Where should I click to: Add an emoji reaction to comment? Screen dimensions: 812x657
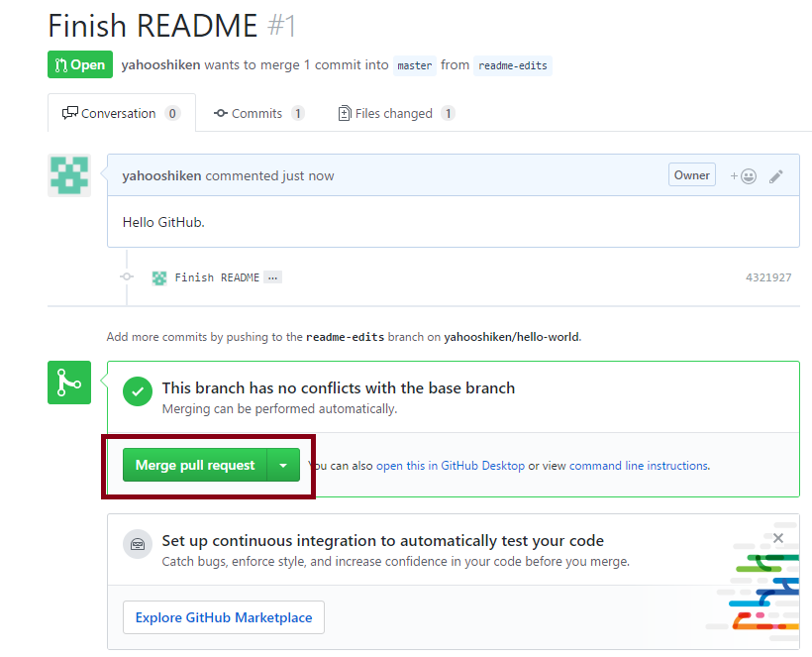pos(744,176)
